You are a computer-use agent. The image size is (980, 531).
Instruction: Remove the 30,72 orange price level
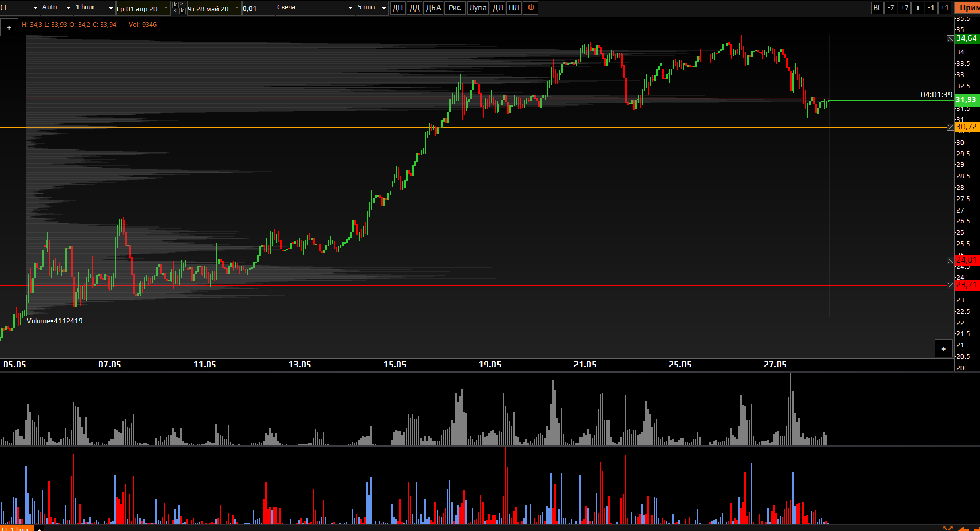pyautogui.click(x=950, y=127)
